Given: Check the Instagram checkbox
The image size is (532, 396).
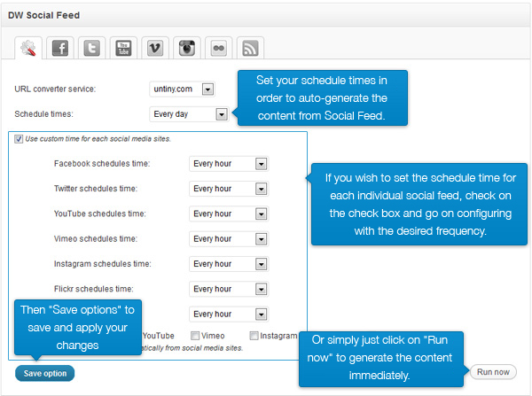Looking at the screenshot, I should click(x=254, y=336).
